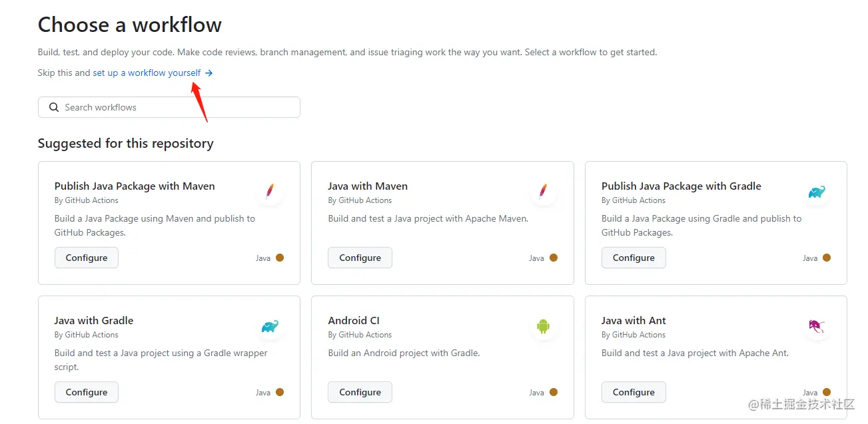Click the Java color dot on Java with Maven card
Viewport: 868px width, 424px height.
coord(554,258)
